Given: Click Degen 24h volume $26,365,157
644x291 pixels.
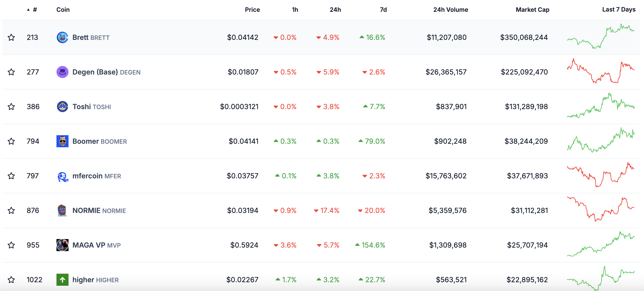Looking at the screenshot, I should click(446, 72).
